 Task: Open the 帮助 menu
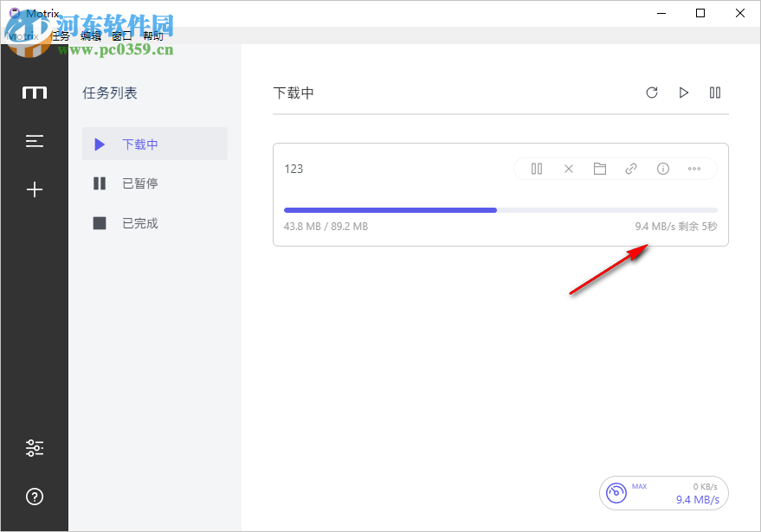pyautogui.click(x=153, y=35)
